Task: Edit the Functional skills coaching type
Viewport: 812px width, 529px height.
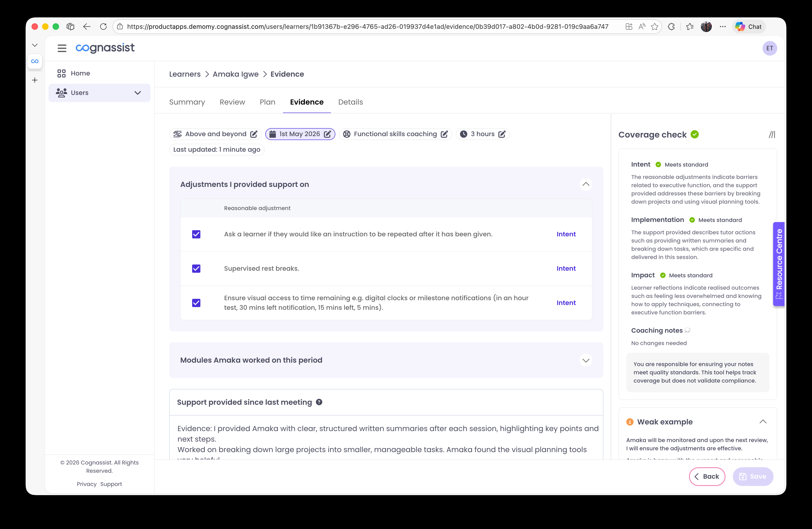Action: coord(444,134)
